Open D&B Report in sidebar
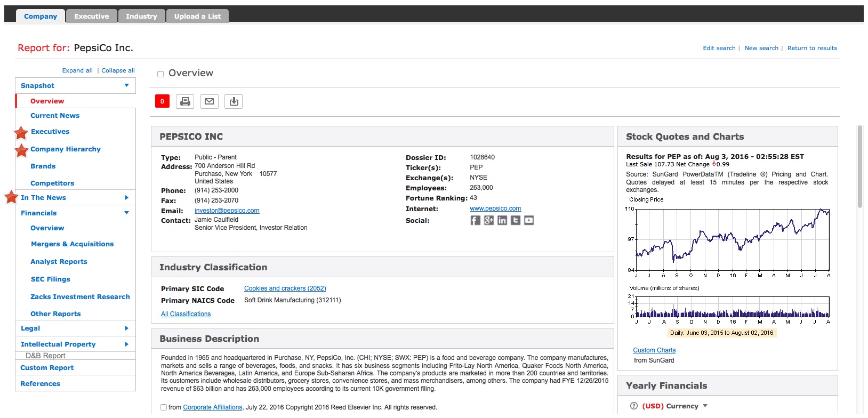The width and height of the screenshot is (868, 418). click(x=45, y=356)
